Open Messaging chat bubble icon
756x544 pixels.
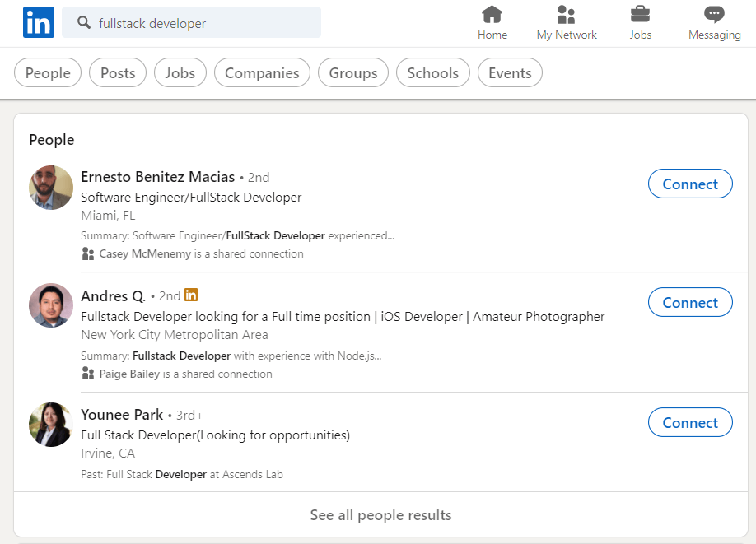click(x=714, y=15)
